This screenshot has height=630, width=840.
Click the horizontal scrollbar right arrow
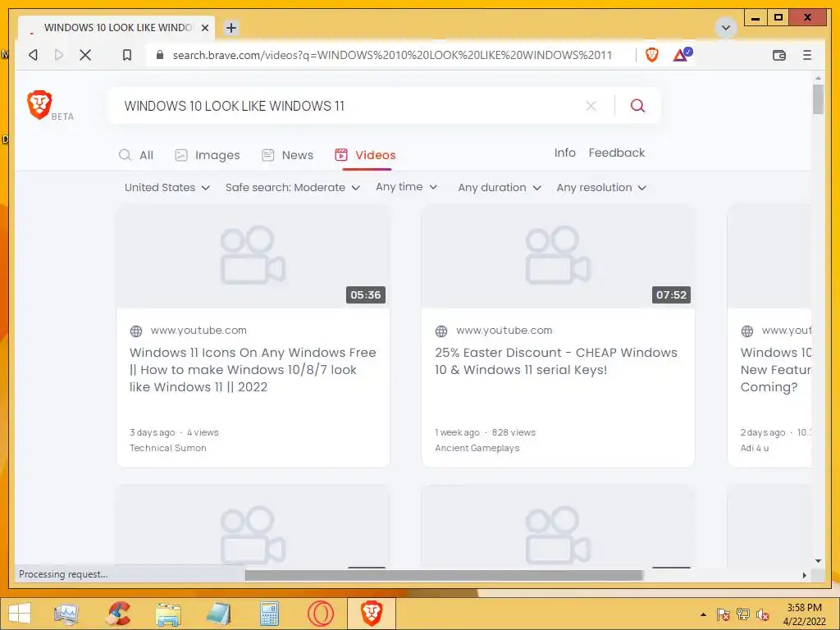[x=804, y=575]
